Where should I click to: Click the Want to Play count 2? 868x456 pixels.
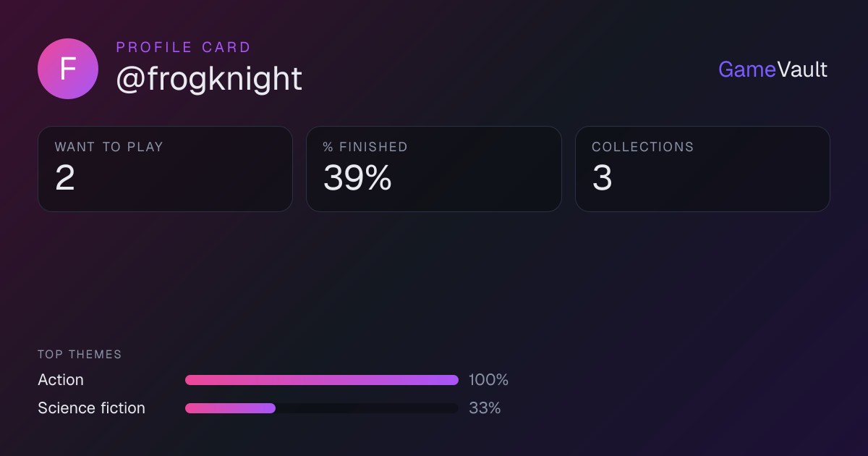tap(65, 178)
